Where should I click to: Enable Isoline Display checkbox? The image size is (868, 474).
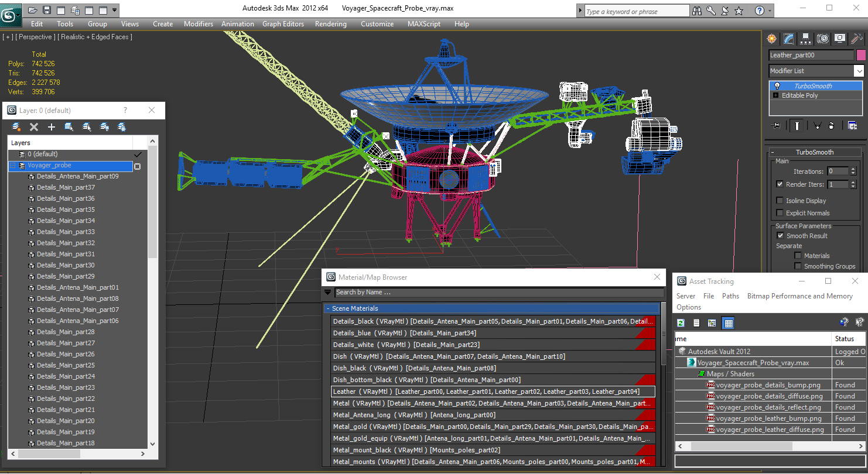click(x=780, y=201)
